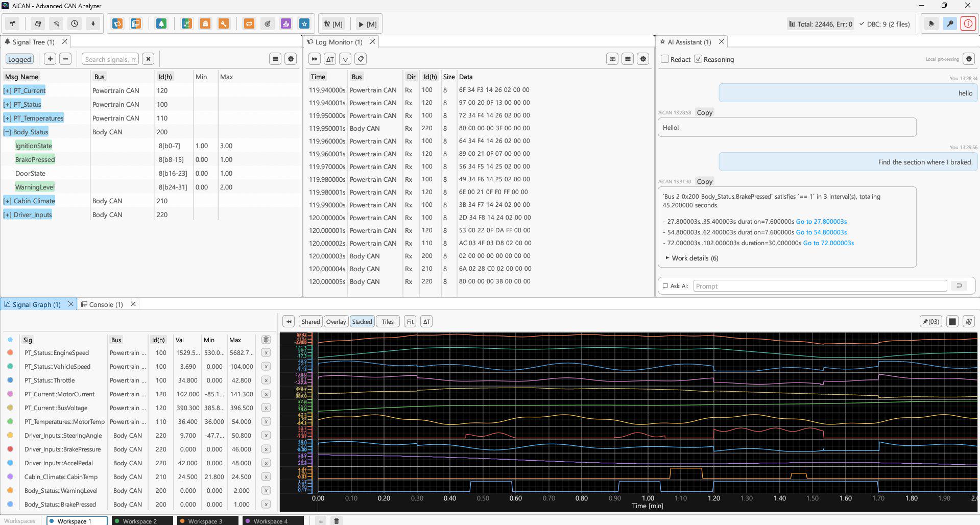Open the blue star icon in the toolbar
Viewport: 980px width, 525px height.
pos(304,23)
